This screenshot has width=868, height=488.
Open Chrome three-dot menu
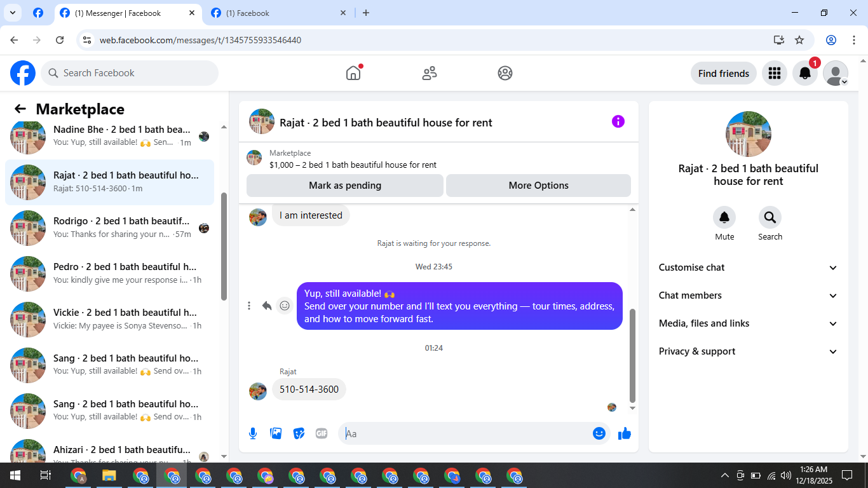(x=853, y=40)
